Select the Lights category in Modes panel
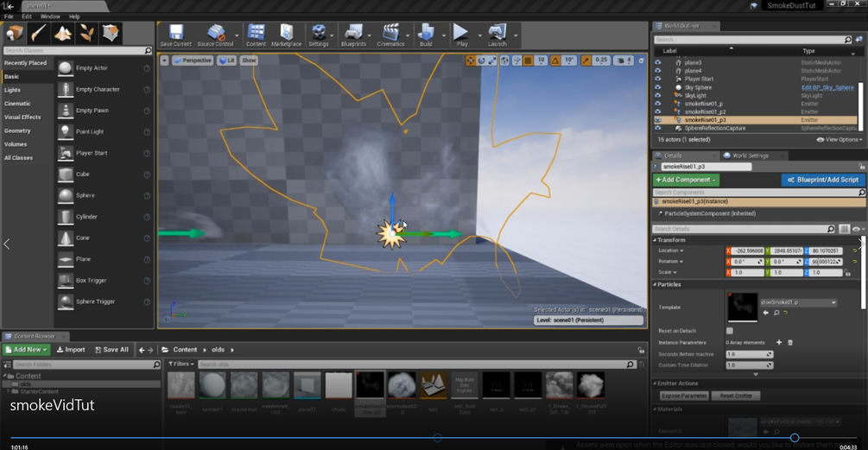Screen dimensions: 868x450 tap(12, 90)
